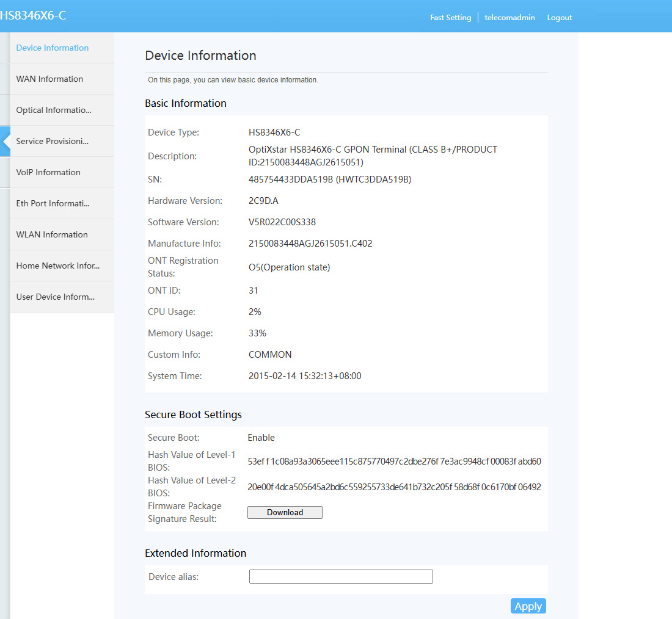Screen dimensions: 672x619
Task: Open VoIP Information page
Action: (48, 172)
